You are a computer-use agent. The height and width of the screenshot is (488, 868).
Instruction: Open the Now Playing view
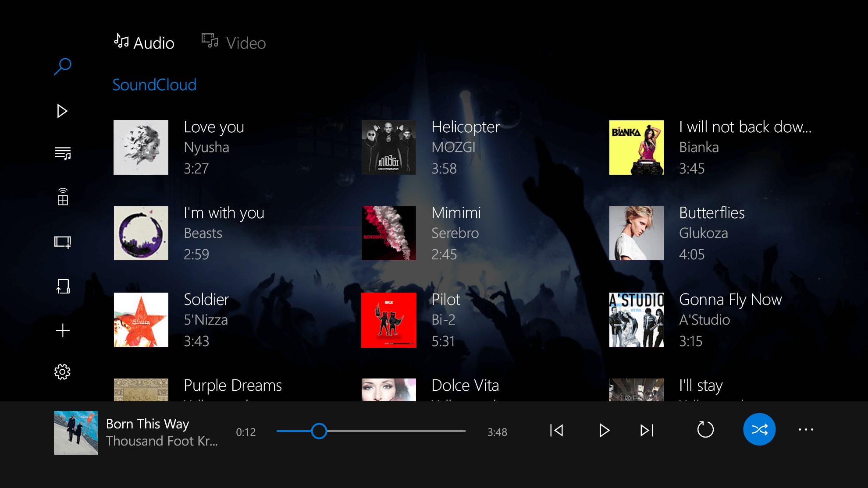(62, 111)
